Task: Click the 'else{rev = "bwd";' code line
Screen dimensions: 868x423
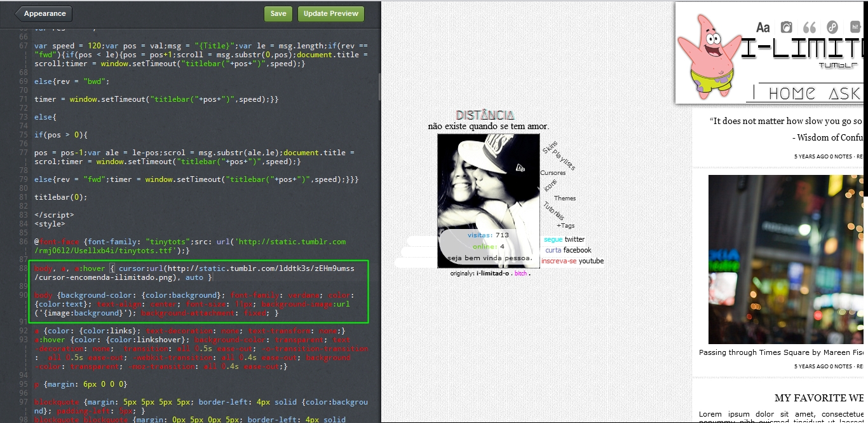Action: click(x=72, y=81)
